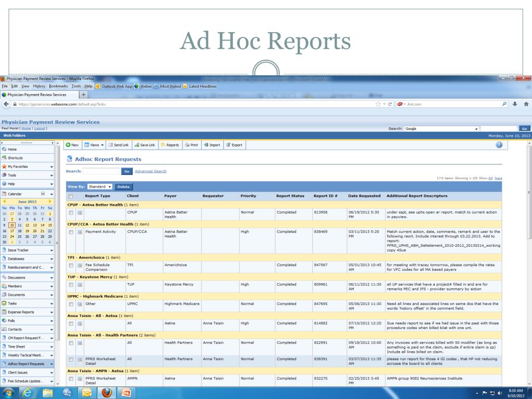Open PowerPoint from the taskbar
This screenshot has width=532, height=399.
[126, 393]
